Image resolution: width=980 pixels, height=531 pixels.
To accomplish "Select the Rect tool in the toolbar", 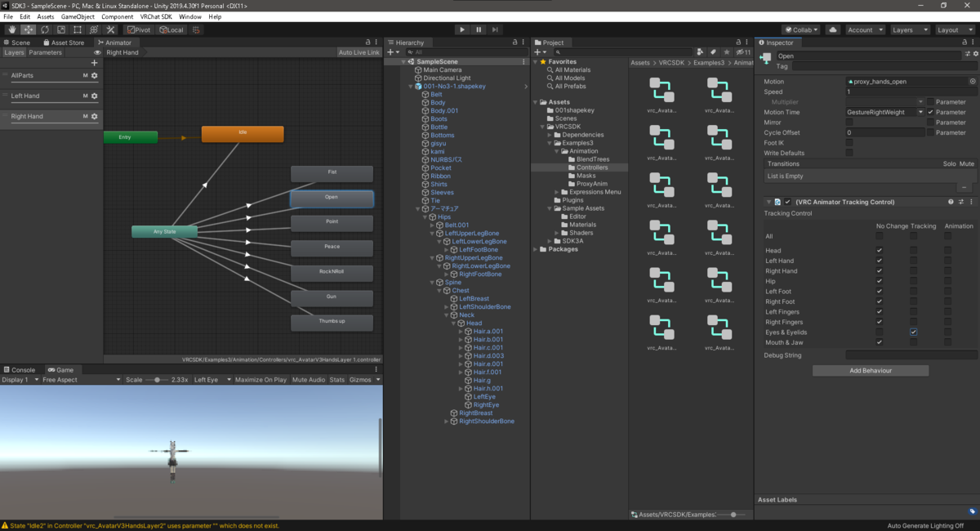I will coord(78,29).
